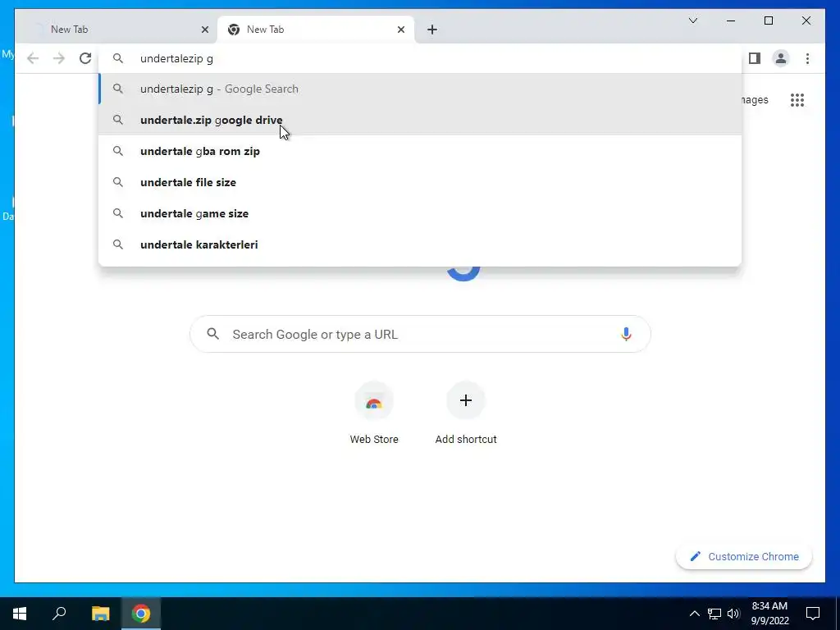Click the browser forward arrow

[59, 58]
